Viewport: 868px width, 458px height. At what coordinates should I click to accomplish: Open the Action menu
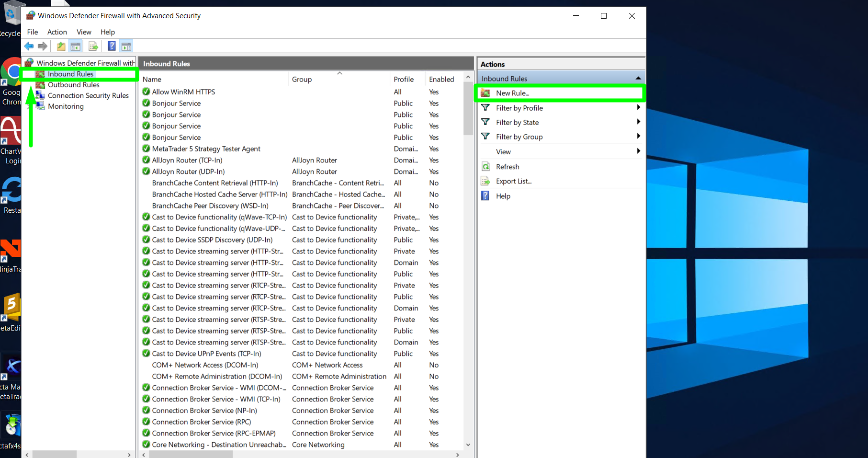click(x=57, y=32)
